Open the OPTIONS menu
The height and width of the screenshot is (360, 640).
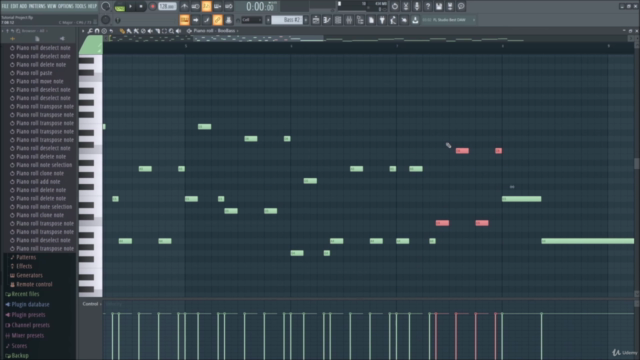coord(65,7)
